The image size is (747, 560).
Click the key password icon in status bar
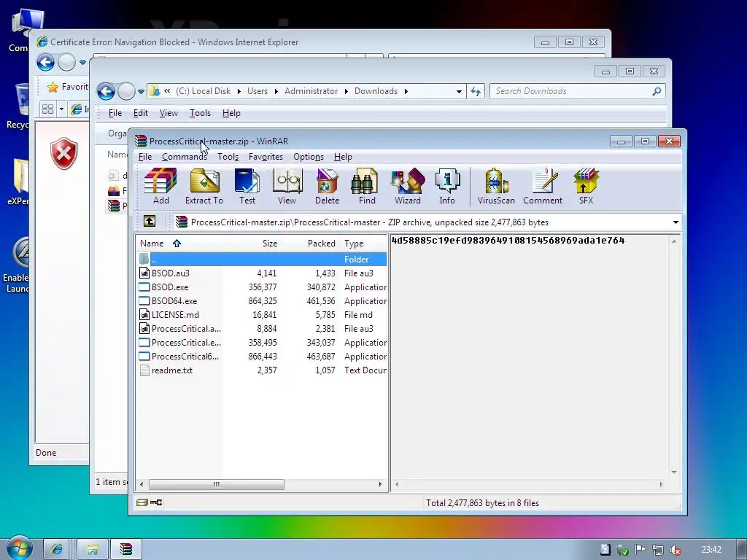coord(156,502)
